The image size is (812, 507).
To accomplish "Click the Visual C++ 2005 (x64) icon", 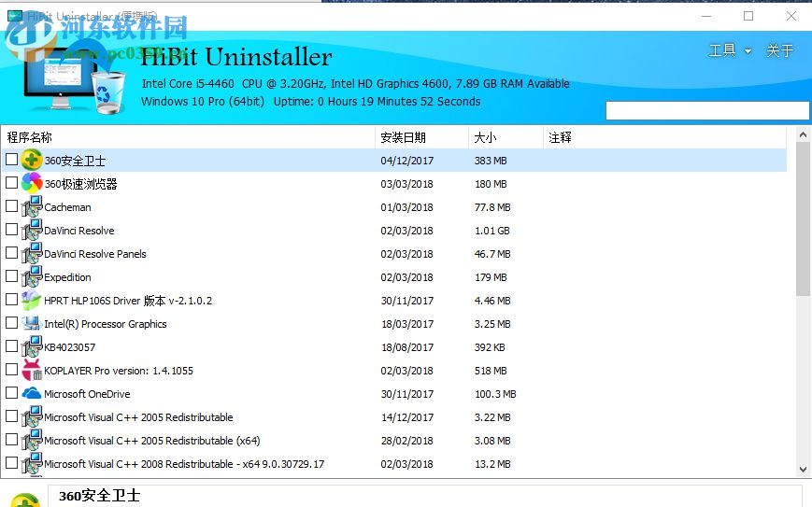I will pos(32,440).
